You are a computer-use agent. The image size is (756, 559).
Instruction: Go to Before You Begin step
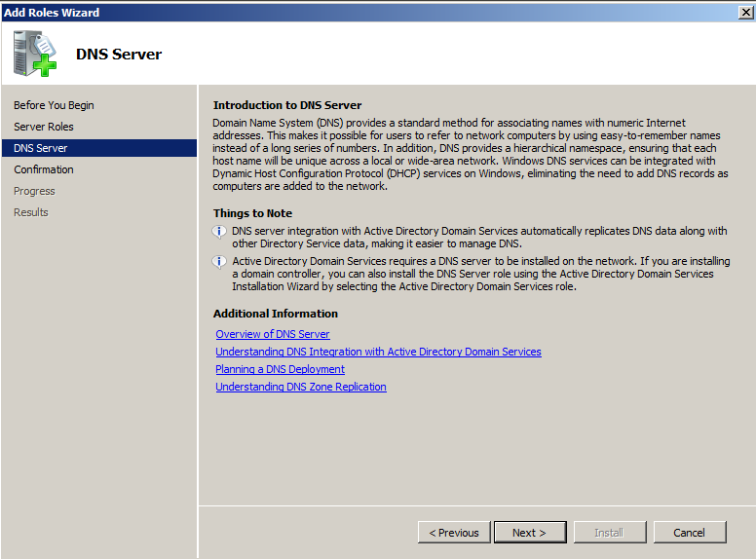[54, 105]
